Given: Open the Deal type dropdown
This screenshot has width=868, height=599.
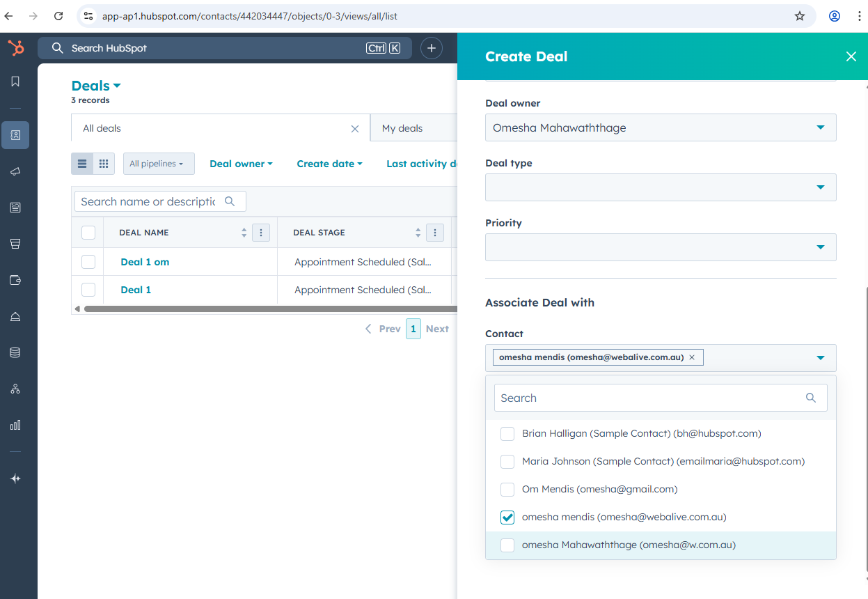Looking at the screenshot, I should pos(661,187).
